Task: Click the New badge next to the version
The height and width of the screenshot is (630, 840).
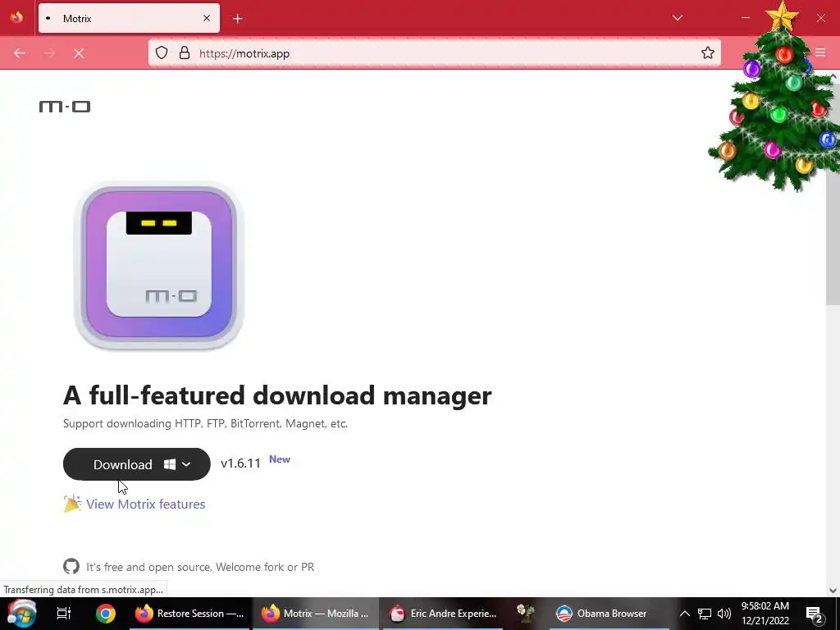Action: [280, 459]
